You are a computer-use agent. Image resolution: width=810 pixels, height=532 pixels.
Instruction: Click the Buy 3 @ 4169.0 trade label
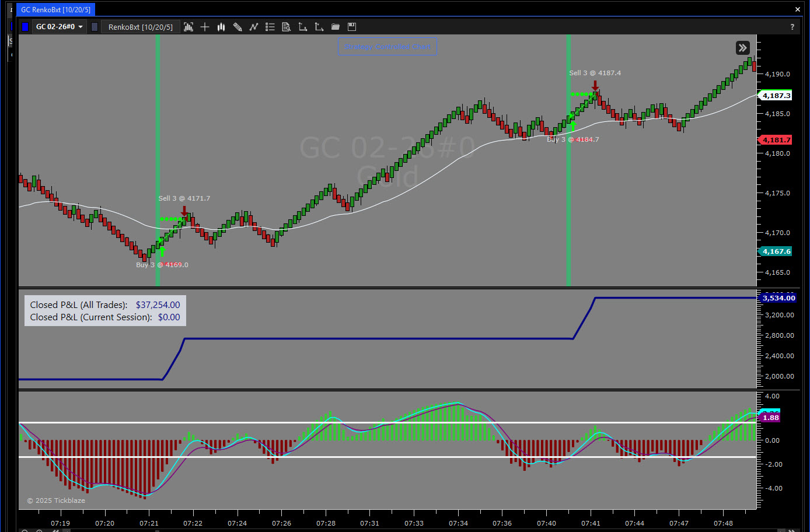pyautogui.click(x=162, y=265)
